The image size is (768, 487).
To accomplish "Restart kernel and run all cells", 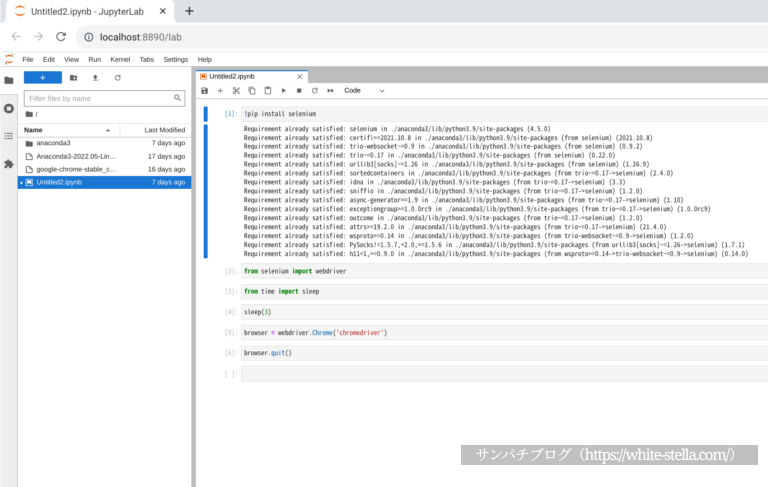I will 331,91.
